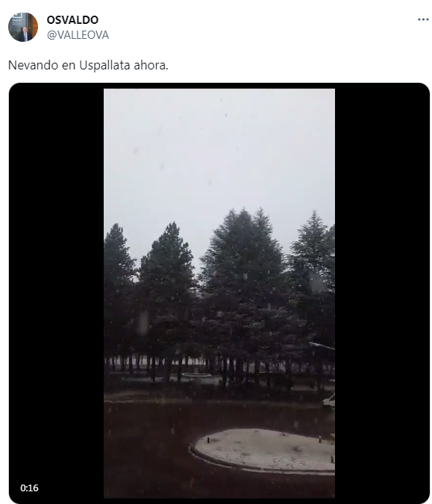Click the leftmost pine tree in the video

click(x=117, y=289)
